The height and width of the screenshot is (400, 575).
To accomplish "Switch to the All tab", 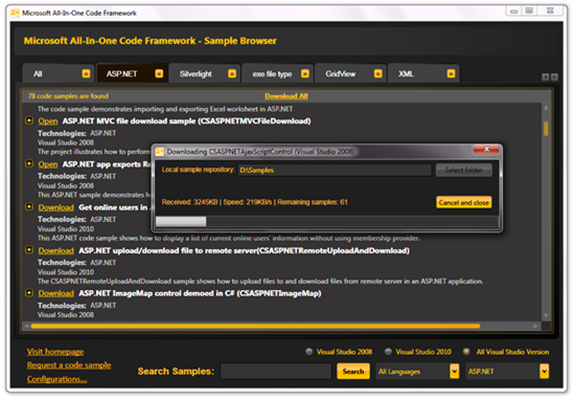I will click(x=59, y=74).
